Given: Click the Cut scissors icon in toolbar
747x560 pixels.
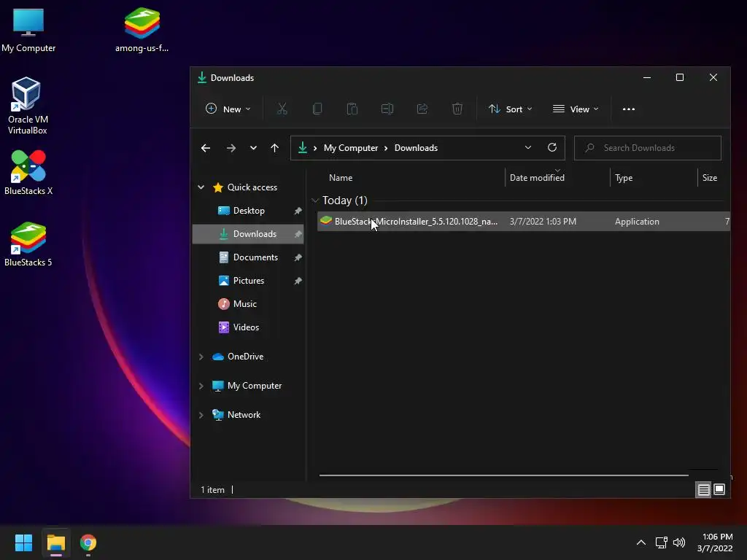Looking at the screenshot, I should point(282,109).
